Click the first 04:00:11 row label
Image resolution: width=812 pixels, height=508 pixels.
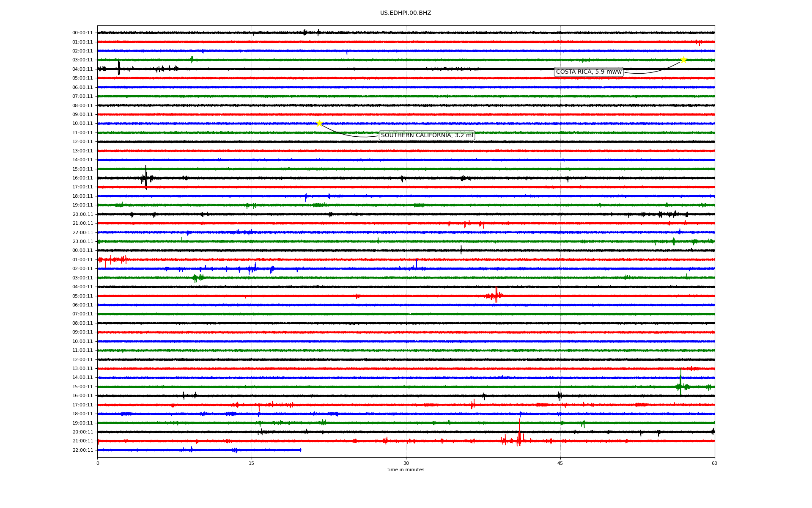tap(82, 69)
